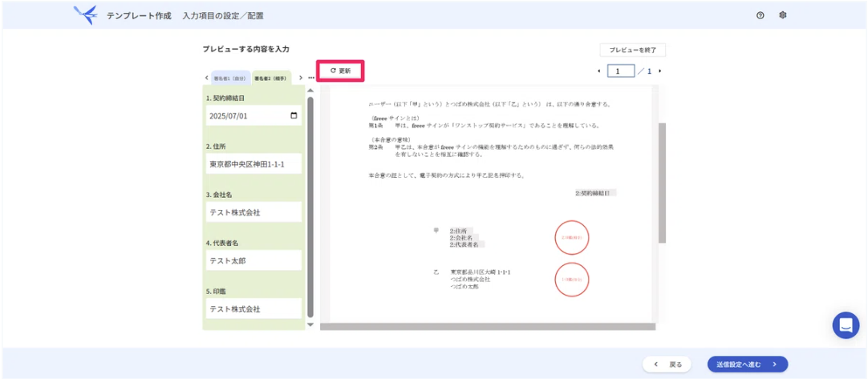The height and width of the screenshot is (379, 868).
Task: Click the 戻る back button
Action: [x=667, y=364]
